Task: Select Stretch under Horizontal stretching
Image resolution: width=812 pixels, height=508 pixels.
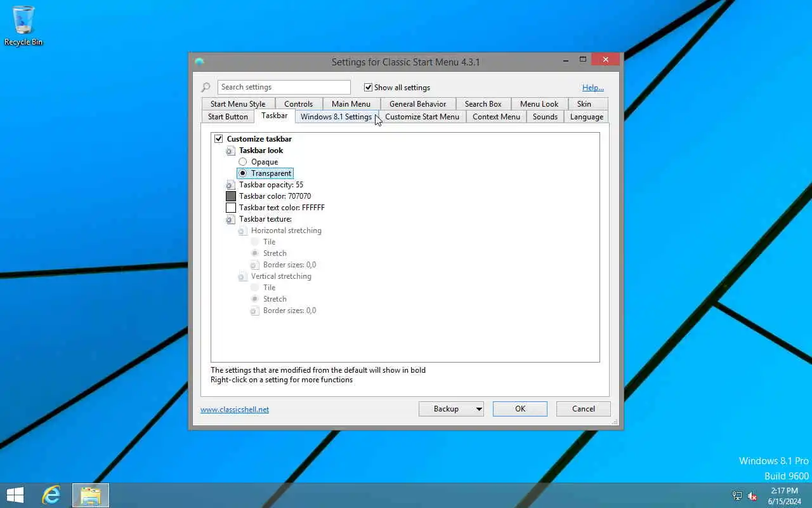Action: pyautogui.click(x=254, y=253)
